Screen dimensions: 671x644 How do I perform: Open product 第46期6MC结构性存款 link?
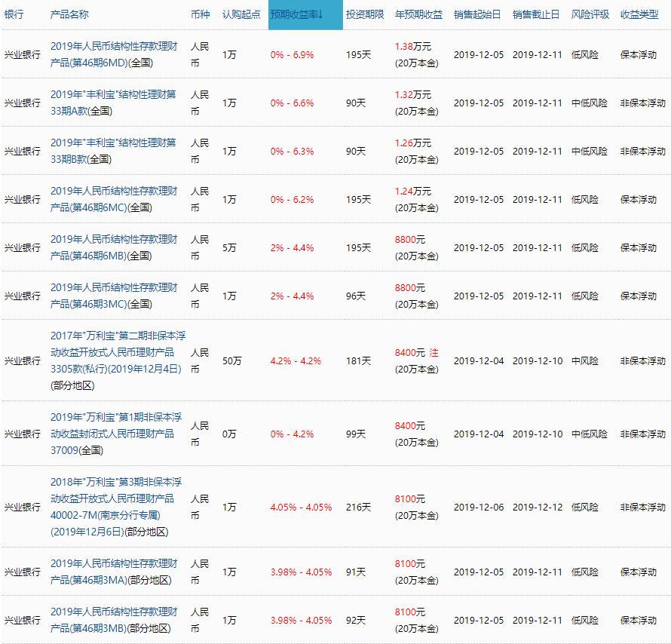coord(114,199)
